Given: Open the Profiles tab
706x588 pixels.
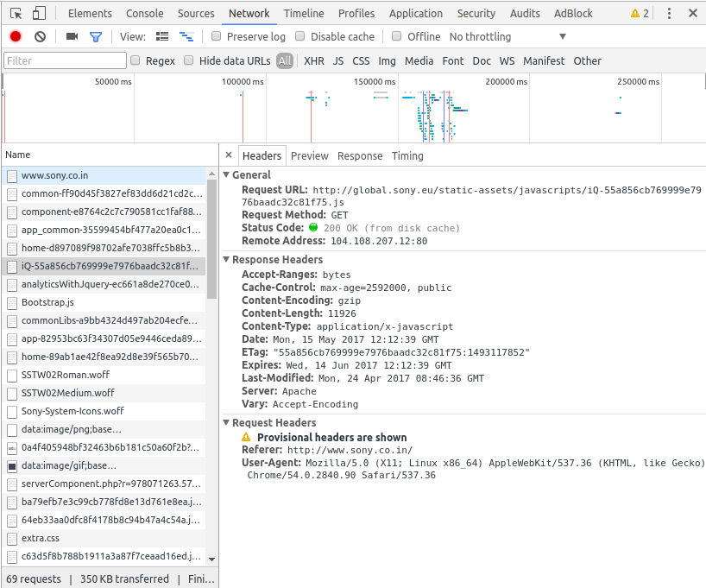Looking at the screenshot, I should click(356, 14).
